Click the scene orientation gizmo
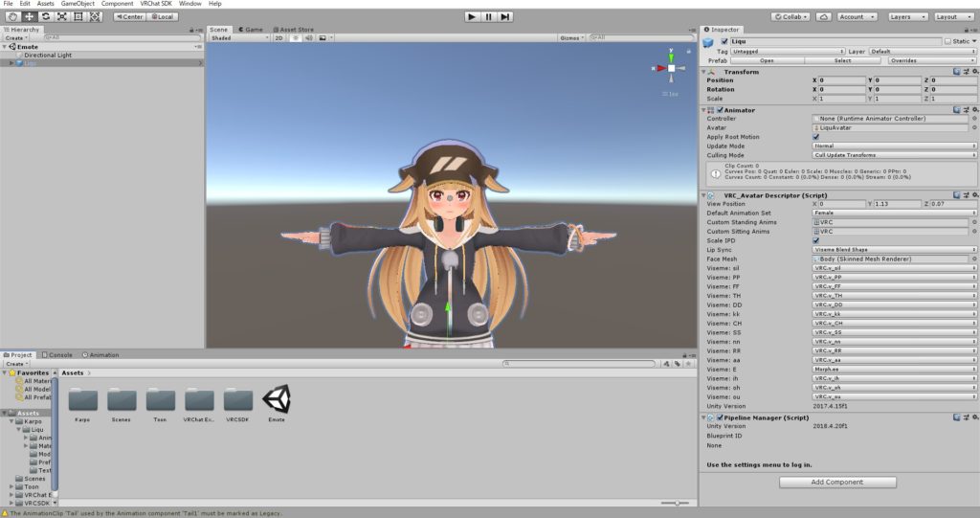The height and width of the screenshot is (518, 980). tap(671, 68)
